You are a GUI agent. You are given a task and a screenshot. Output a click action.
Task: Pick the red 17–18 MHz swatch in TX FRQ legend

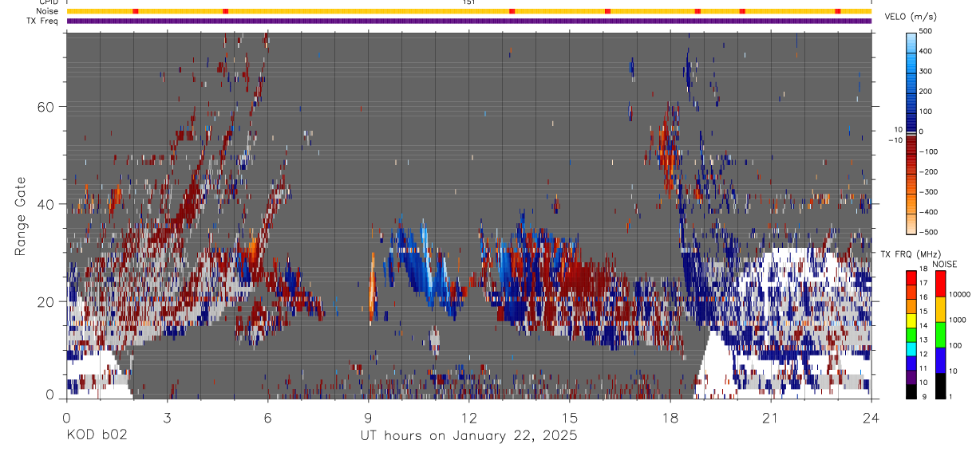click(911, 278)
